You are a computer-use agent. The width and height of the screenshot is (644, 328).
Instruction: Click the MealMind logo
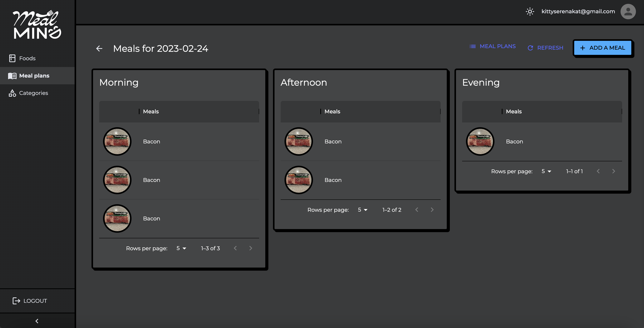[x=37, y=25]
